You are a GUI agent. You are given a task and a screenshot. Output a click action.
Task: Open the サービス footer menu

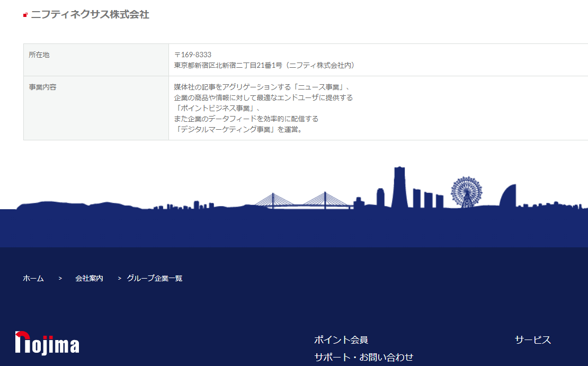[532, 340]
